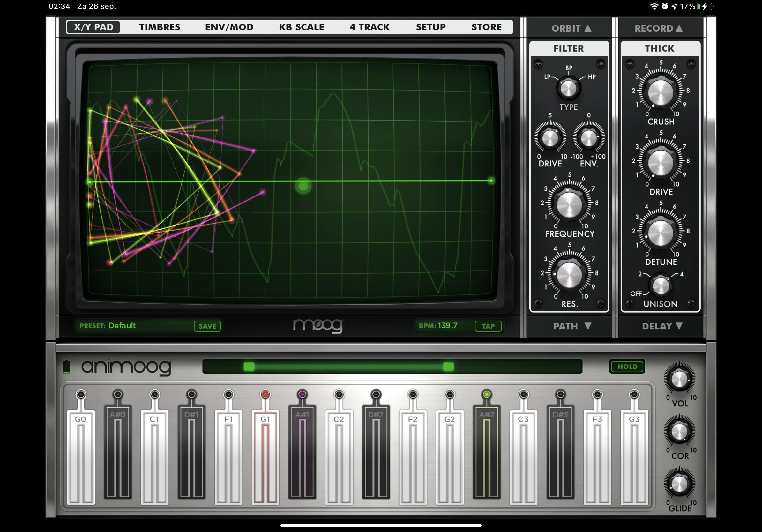Tap the TAP button to set tempo
762x532 pixels.
coord(488,326)
